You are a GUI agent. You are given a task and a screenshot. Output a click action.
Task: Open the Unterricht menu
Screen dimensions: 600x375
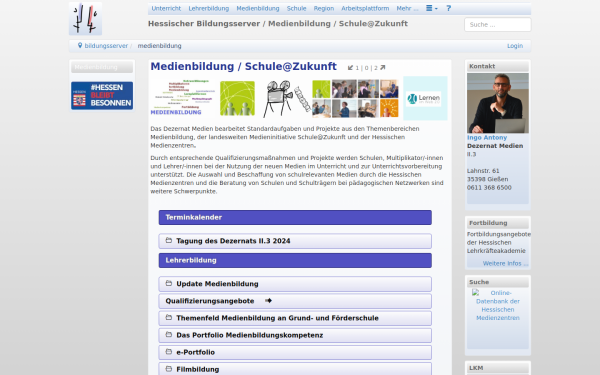166,8
